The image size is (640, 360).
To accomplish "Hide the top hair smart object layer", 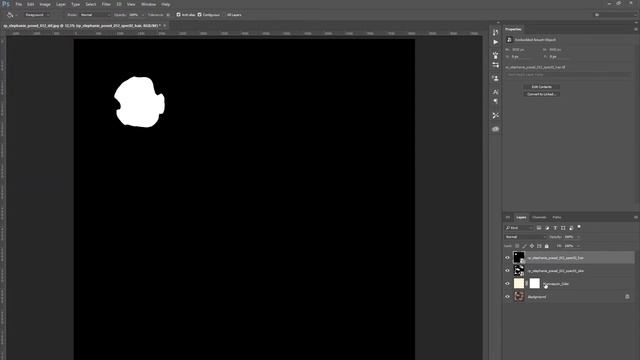I will 507,258.
